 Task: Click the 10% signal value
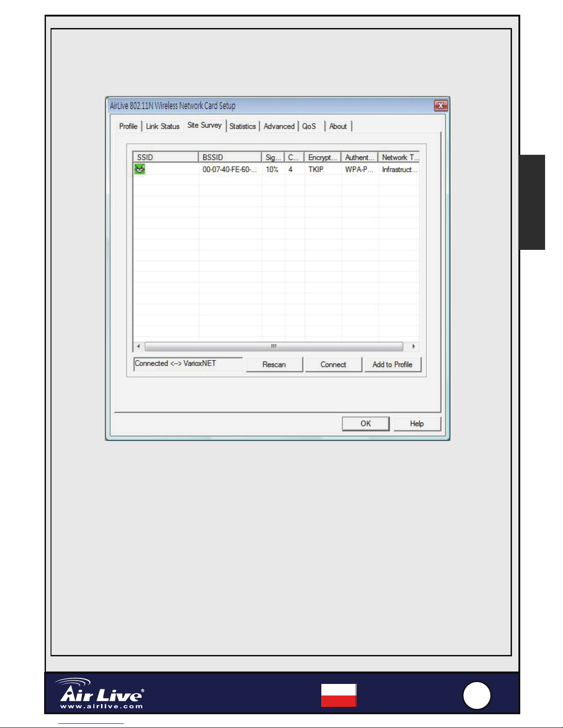pyautogui.click(x=272, y=169)
